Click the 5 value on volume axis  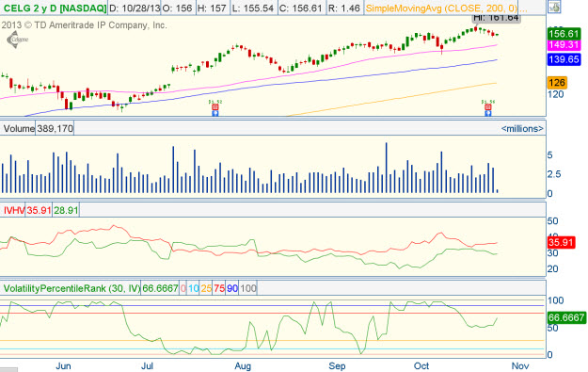(550, 155)
